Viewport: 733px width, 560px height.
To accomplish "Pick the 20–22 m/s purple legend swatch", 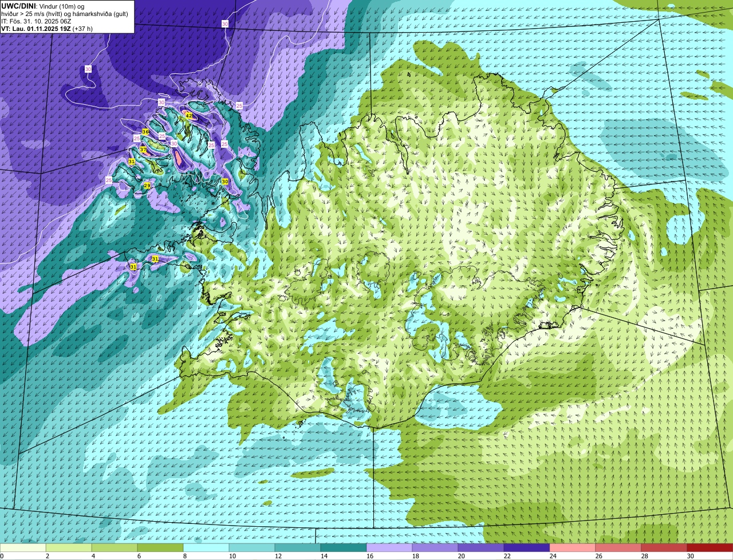I will [481, 548].
